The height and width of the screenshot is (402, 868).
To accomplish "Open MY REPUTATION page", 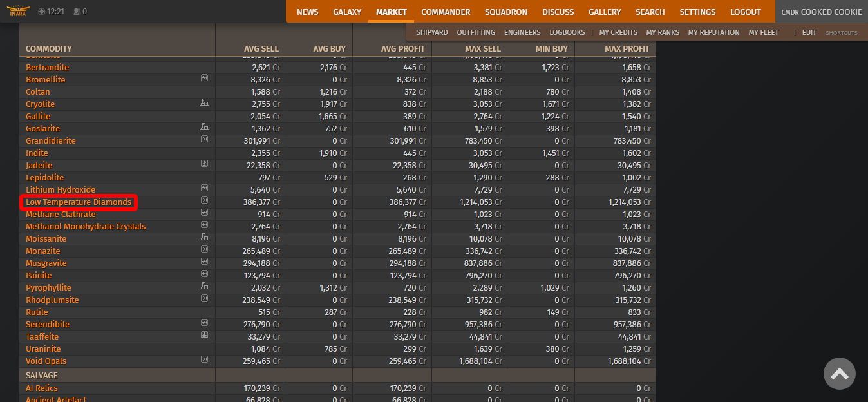I will point(713,32).
